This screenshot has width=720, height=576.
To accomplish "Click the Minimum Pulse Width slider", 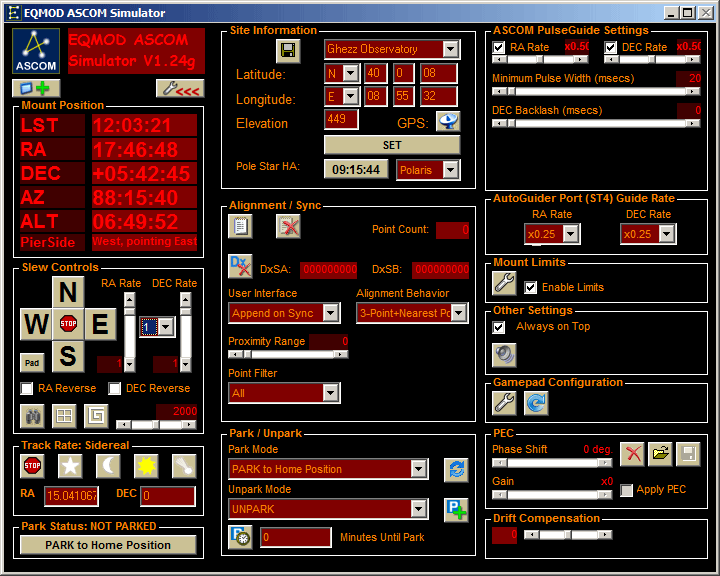I will pyautogui.click(x=596, y=91).
